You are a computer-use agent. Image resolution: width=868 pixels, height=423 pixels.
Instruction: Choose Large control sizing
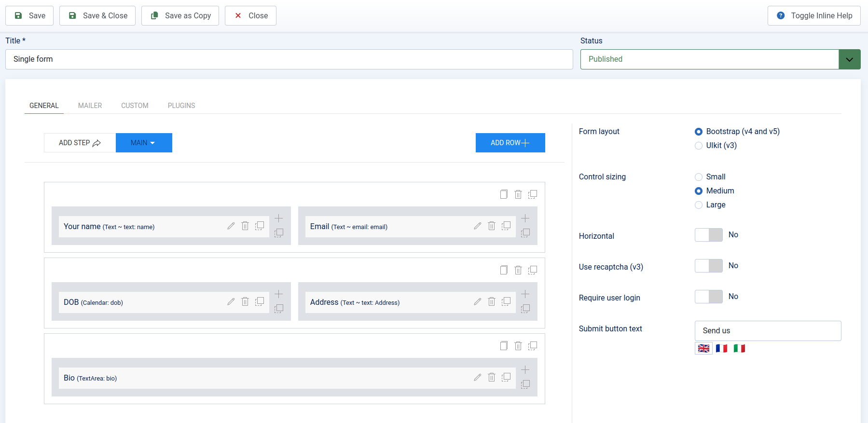(699, 205)
